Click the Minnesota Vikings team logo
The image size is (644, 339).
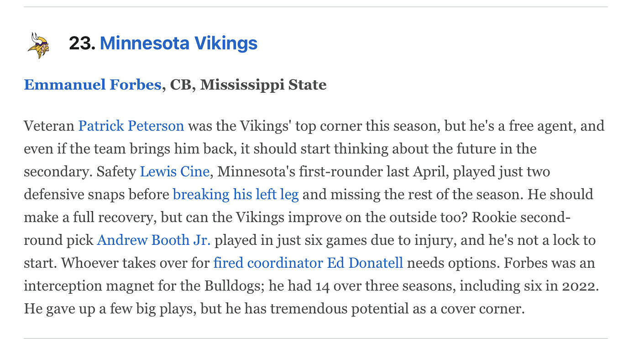(x=38, y=45)
